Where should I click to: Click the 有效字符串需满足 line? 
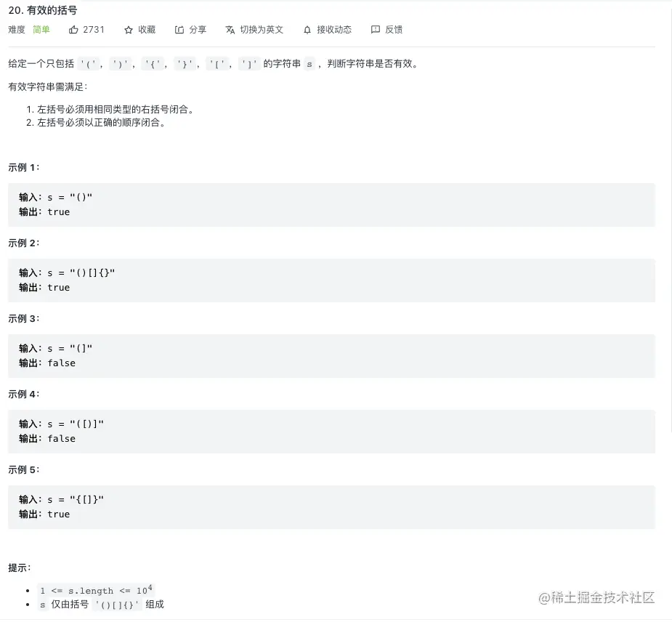(x=47, y=86)
